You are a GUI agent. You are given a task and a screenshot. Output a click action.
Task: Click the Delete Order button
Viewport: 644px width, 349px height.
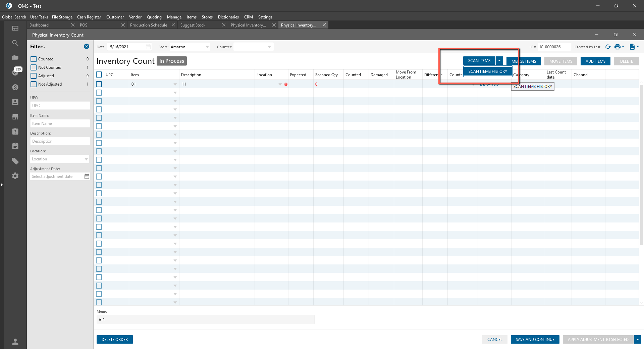115,340
